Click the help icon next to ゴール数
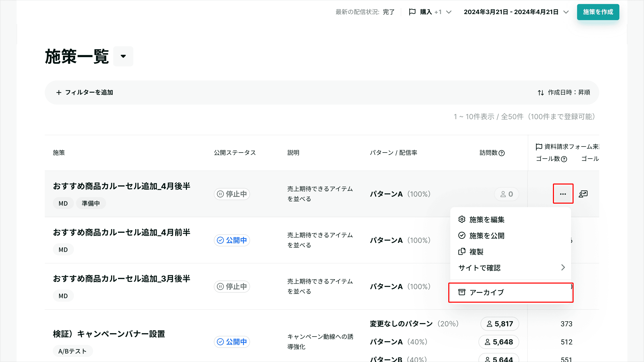The image size is (644, 362). click(564, 159)
